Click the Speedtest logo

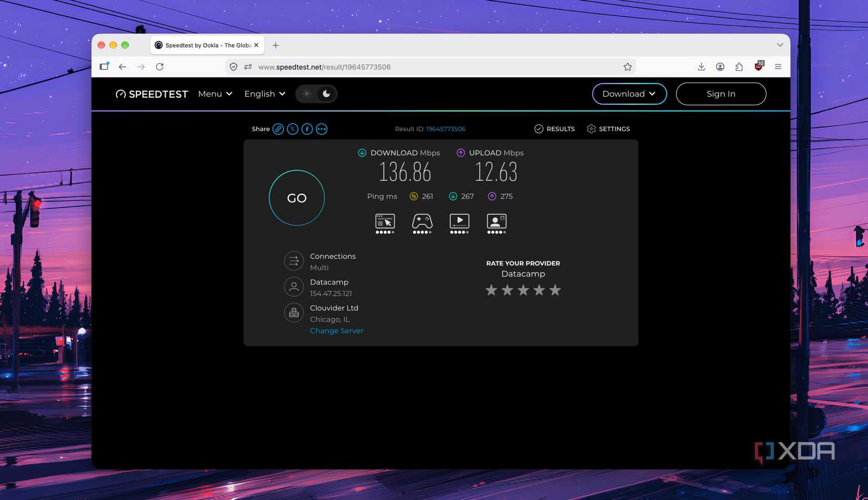(152, 94)
